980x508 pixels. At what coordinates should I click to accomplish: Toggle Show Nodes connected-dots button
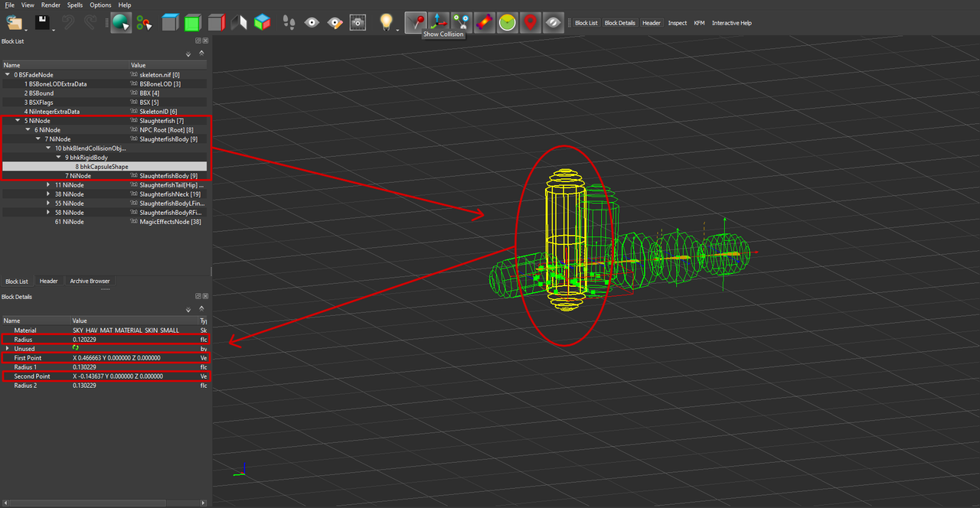point(461,23)
